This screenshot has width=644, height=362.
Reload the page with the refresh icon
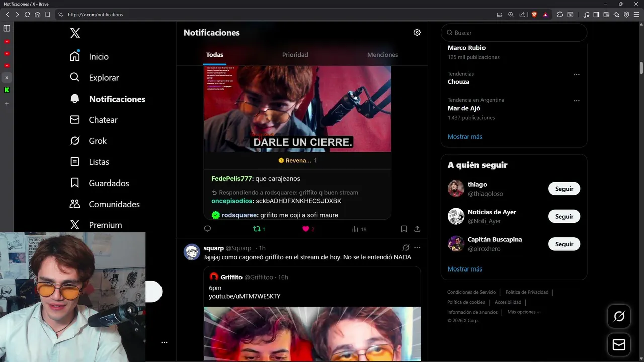(x=27, y=15)
